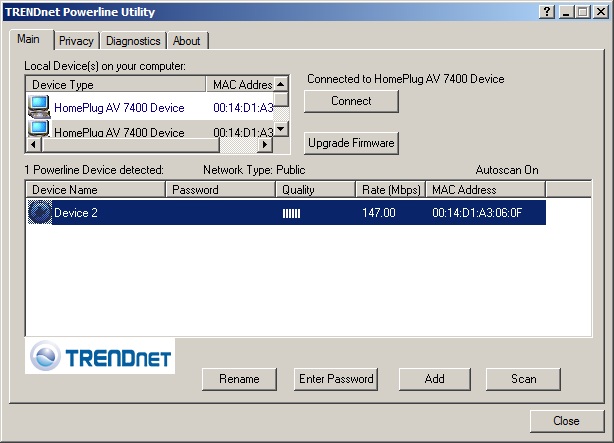Close the window with title bar X
The height and width of the screenshot is (443, 614).
click(x=601, y=12)
